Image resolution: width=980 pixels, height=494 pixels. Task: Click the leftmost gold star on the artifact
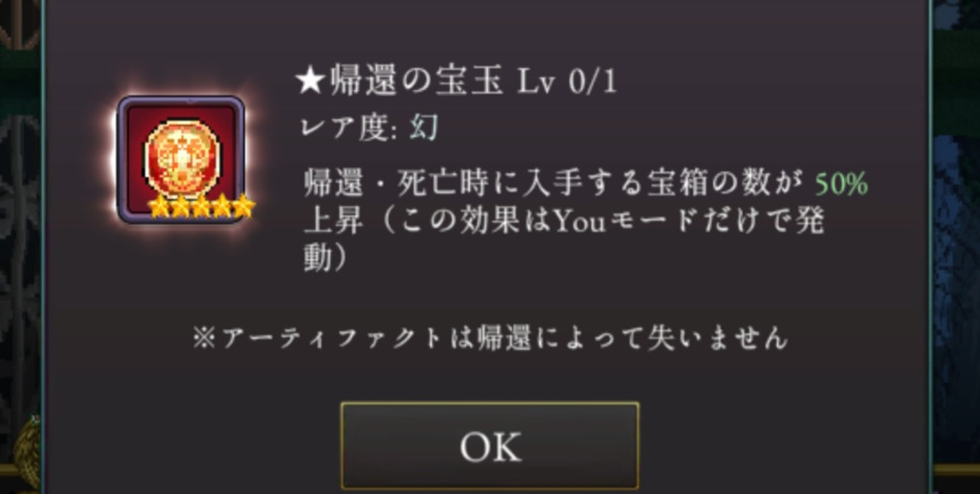(x=159, y=207)
